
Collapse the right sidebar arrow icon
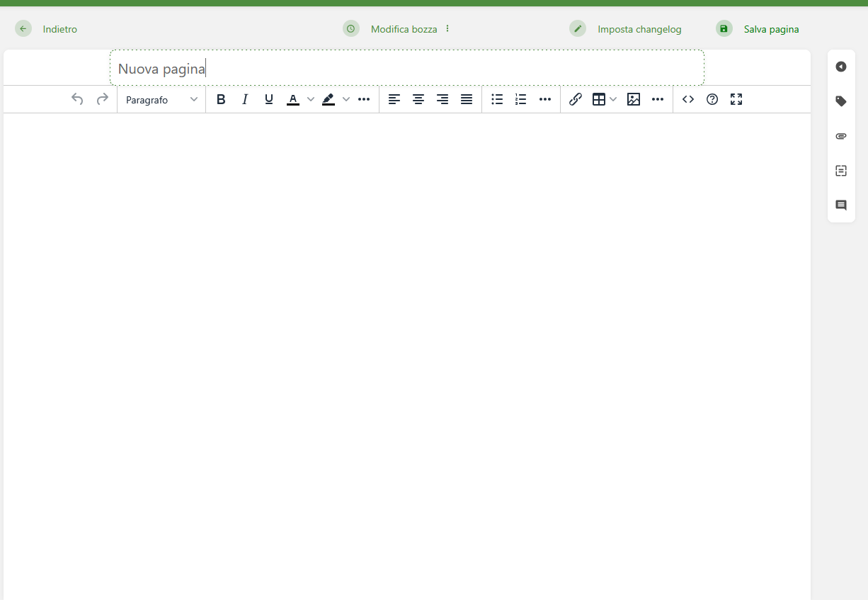point(841,67)
